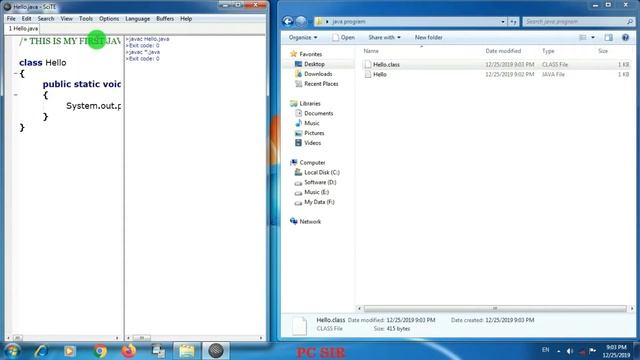Click Network in navigation pane

[x=305, y=222]
